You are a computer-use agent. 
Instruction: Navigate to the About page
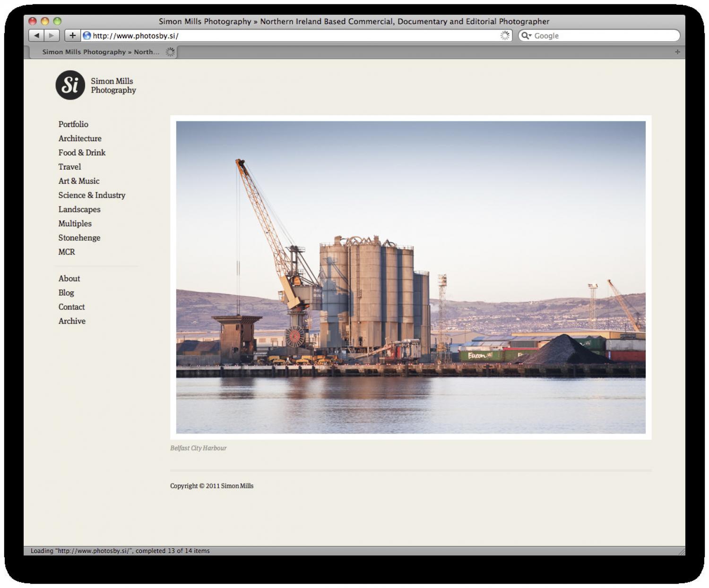pos(69,279)
